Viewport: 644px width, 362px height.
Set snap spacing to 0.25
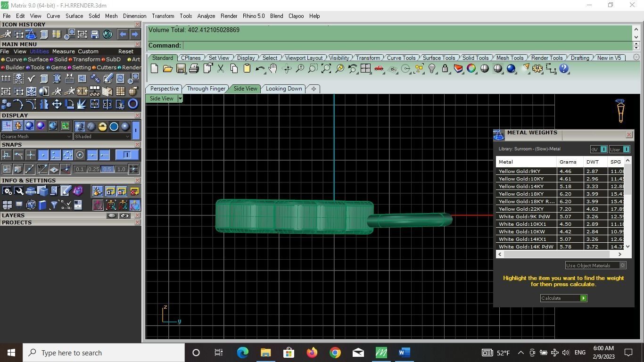coord(93,169)
